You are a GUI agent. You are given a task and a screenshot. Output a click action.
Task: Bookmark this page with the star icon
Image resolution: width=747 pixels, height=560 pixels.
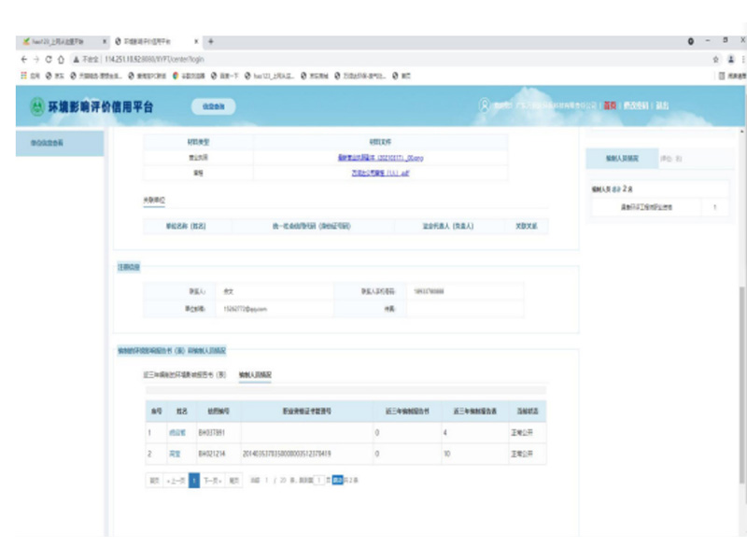(715, 58)
